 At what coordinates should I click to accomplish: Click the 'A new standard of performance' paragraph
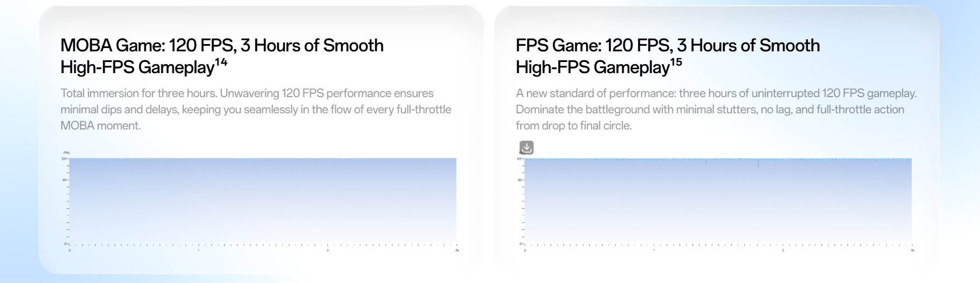pyautogui.click(x=716, y=109)
